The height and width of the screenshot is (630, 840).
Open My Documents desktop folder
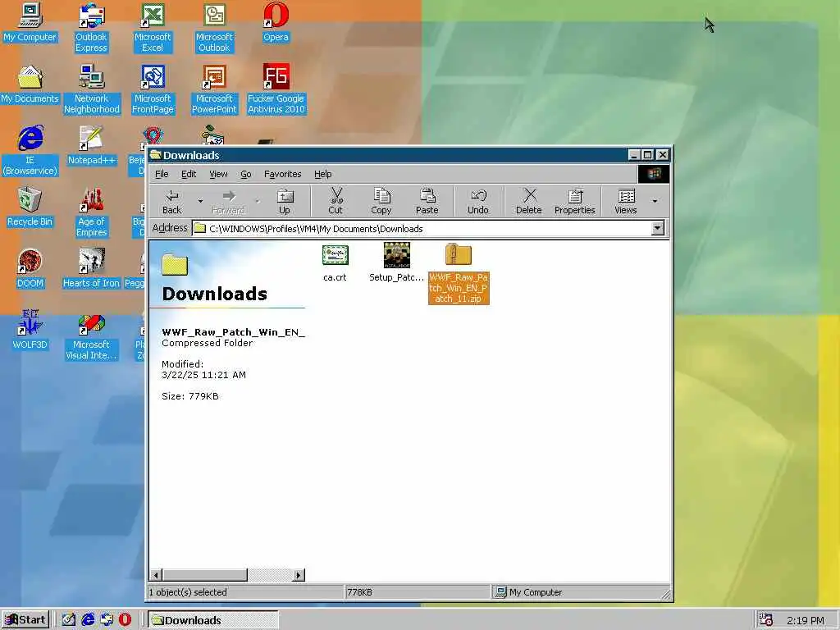coord(30,84)
